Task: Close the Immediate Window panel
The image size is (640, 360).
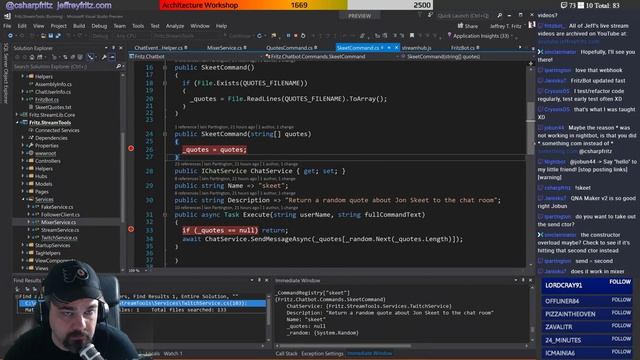Action: point(530,280)
